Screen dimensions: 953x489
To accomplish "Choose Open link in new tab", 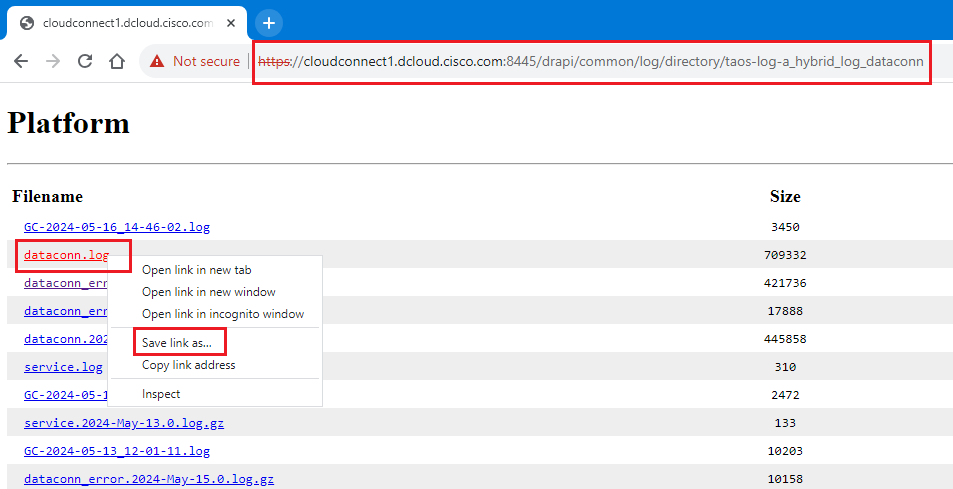I will [x=196, y=270].
